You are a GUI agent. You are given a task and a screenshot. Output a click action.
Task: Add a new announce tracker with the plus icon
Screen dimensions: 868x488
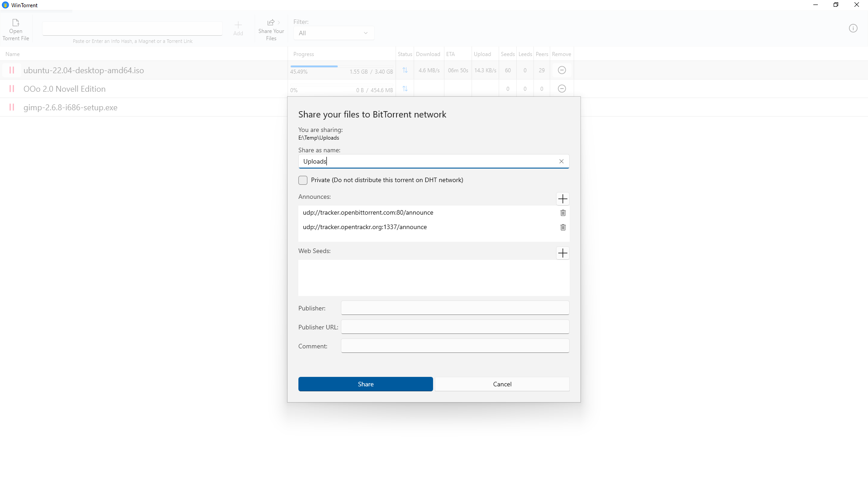coord(562,199)
